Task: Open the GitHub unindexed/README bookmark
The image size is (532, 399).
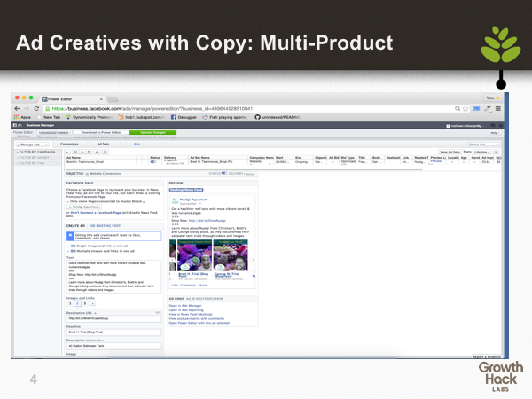Action: click(x=278, y=117)
